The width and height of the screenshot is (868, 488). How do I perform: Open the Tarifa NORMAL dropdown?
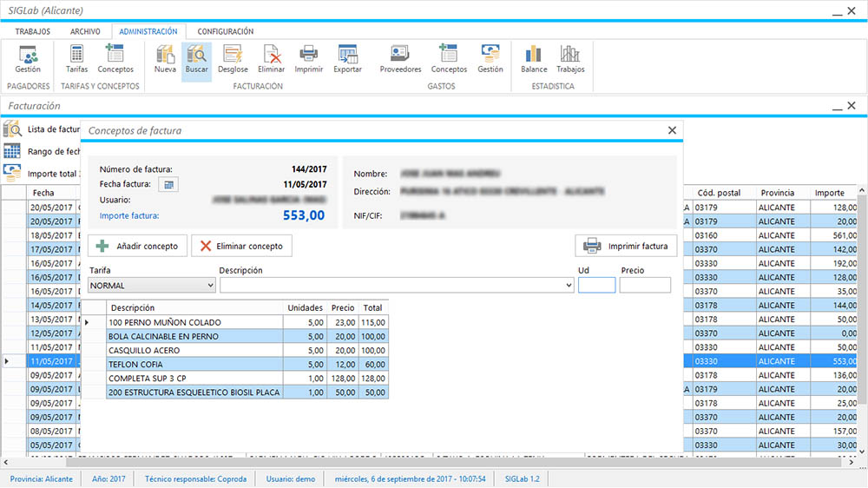pyautogui.click(x=152, y=286)
